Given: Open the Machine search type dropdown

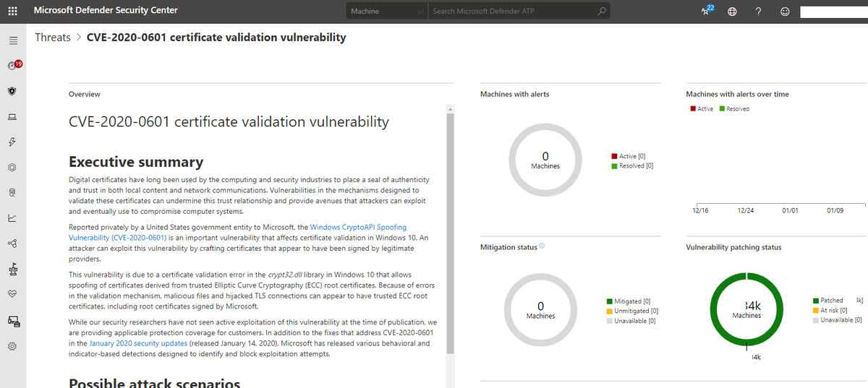Looking at the screenshot, I should pos(387,11).
